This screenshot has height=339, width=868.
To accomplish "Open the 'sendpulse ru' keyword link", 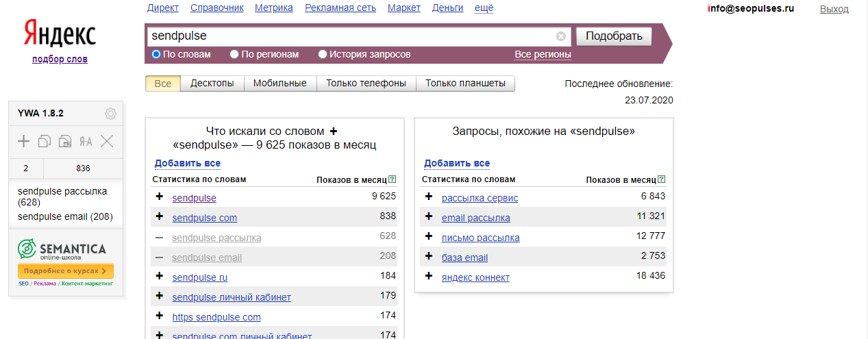I will click(x=200, y=277).
